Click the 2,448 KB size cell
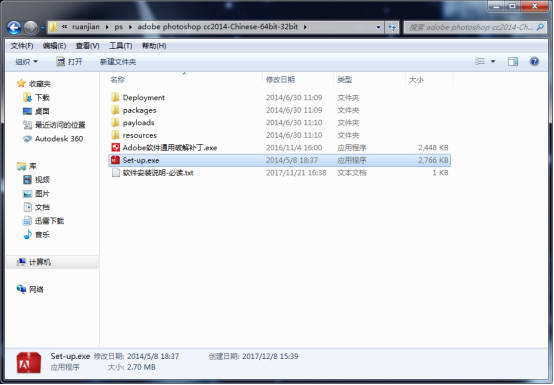Viewport: 554px width, 385px height. (x=433, y=148)
